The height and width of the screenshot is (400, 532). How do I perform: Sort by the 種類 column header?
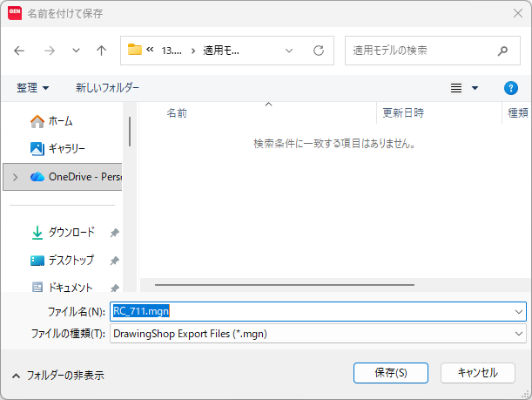518,113
